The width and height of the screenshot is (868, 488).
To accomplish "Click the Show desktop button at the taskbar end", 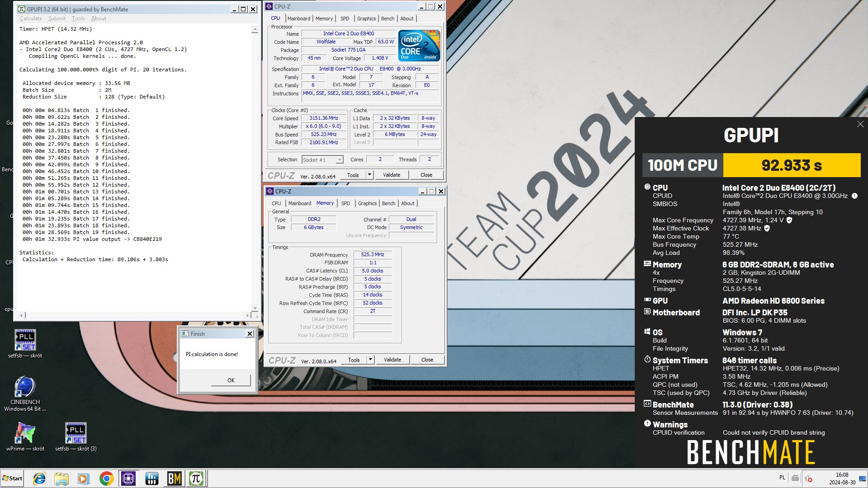I will pyautogui.click(x=863, y=479).
